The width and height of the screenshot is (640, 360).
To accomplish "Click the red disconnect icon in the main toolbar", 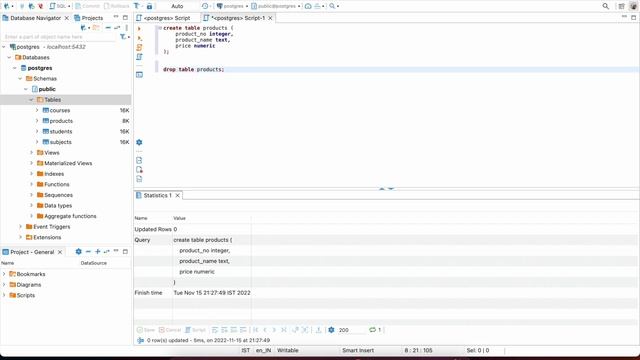I will [x=40, y=6].
